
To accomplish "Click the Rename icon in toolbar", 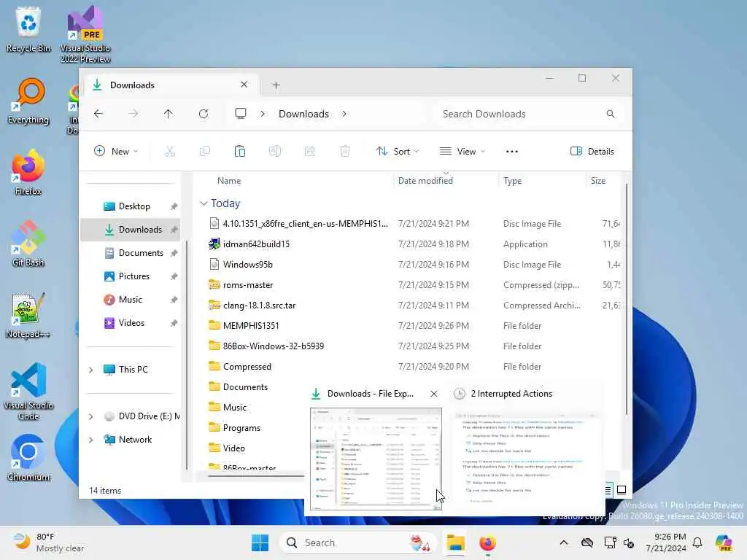I will pyautogui.click(x=275, y=152).
